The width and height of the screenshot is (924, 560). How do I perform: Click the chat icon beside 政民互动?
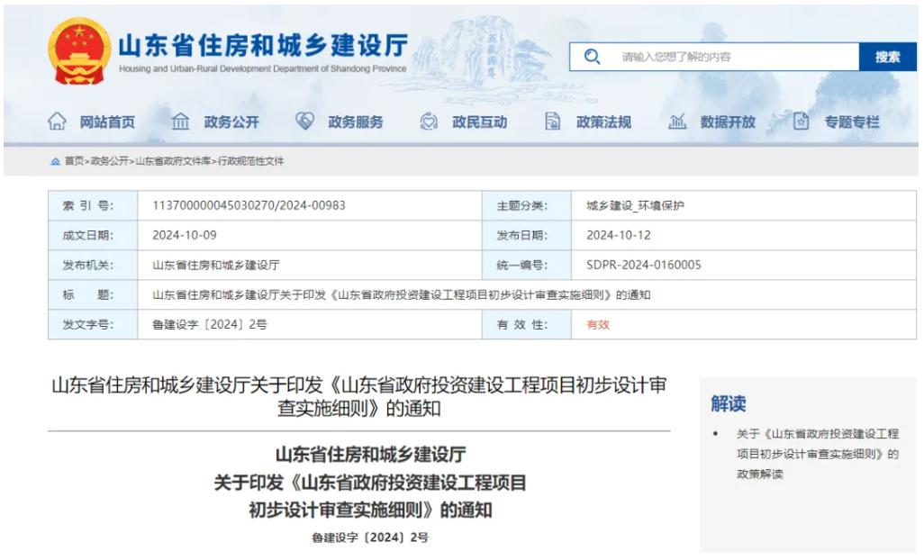pyautogui.click(x=430, y=122)
